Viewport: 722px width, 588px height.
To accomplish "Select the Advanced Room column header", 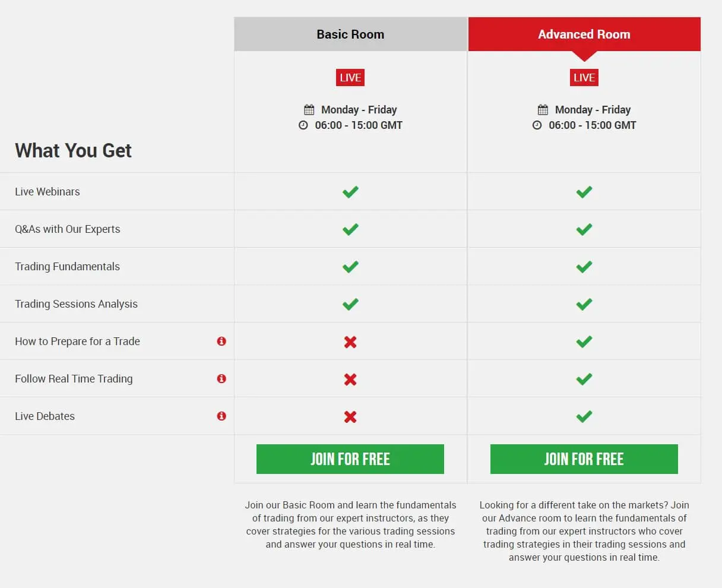I will click(584, 34).
